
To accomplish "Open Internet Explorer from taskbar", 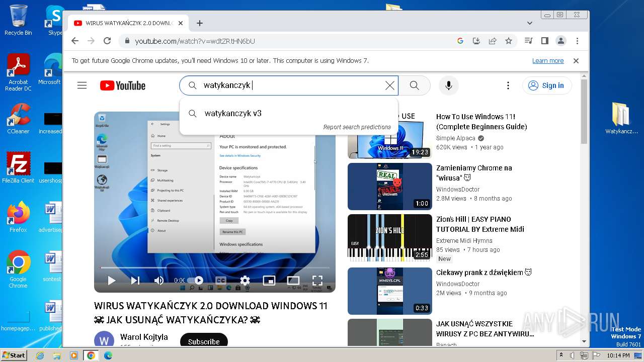I will click(40, 355).
